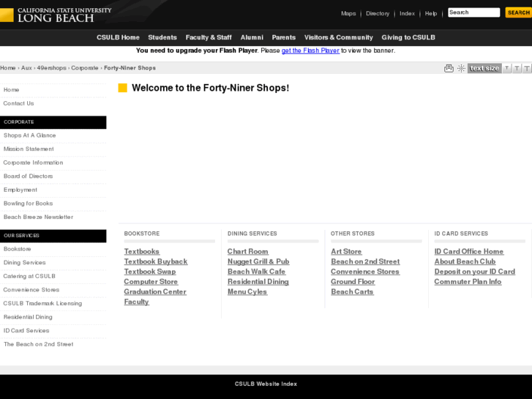Open the Art Store link
Viewport: 532px width, 399px height.
346,252
